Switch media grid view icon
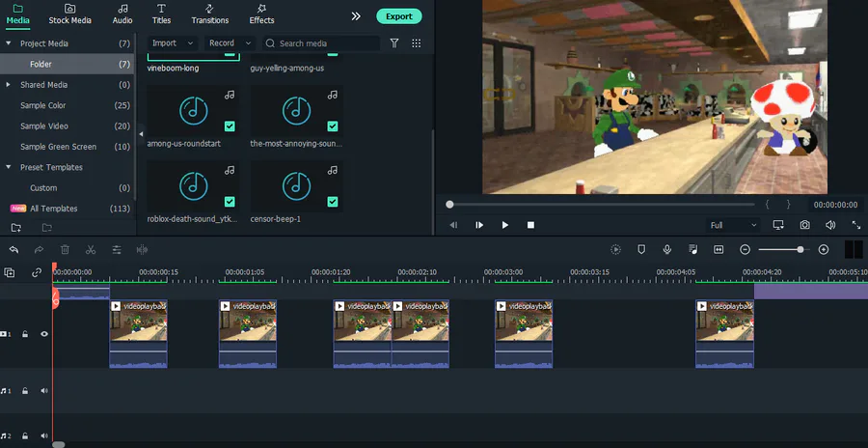The width and height of the screenshot is (868, 448). coord(417,43)
